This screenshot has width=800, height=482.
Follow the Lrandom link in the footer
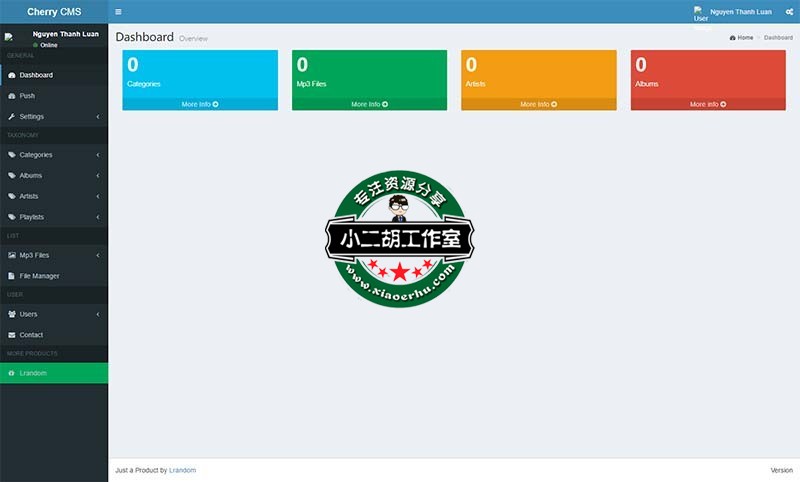[x=182, y=470]
